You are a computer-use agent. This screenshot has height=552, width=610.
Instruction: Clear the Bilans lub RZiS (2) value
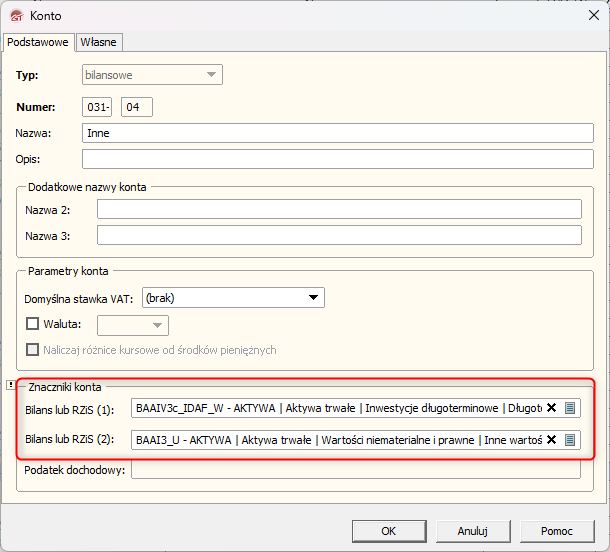click(x=551, y=439)
